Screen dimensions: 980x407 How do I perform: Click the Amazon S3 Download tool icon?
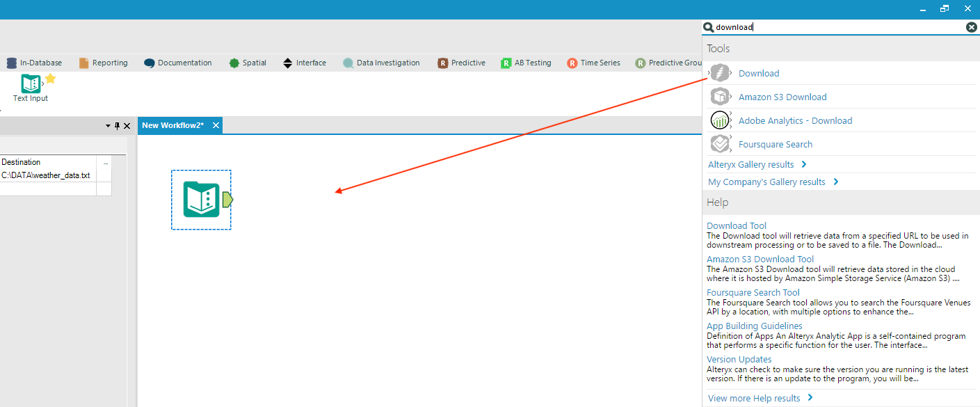pyautogui.click(x=720, y=97)
